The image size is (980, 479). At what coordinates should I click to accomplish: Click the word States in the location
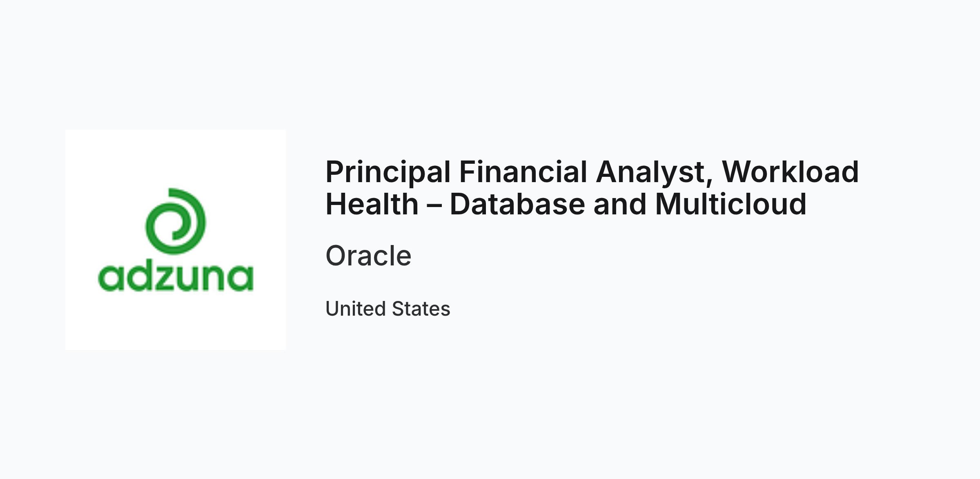pyautogui.click(x=421, y=309)
